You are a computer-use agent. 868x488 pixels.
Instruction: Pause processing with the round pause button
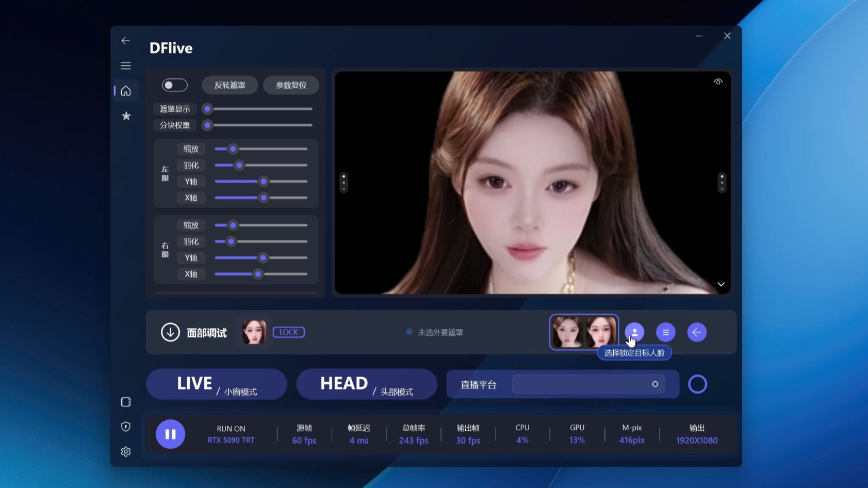(170, 434)
